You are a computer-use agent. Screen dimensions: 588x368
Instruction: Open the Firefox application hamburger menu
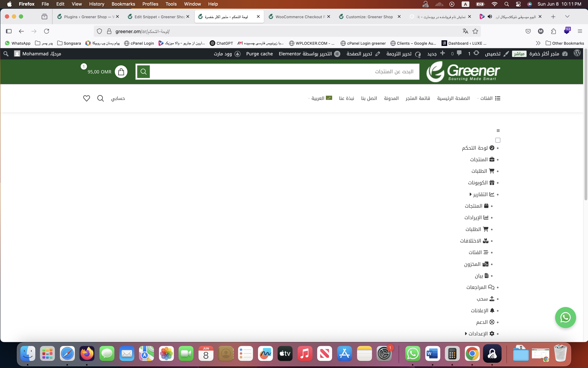point(580,31)
